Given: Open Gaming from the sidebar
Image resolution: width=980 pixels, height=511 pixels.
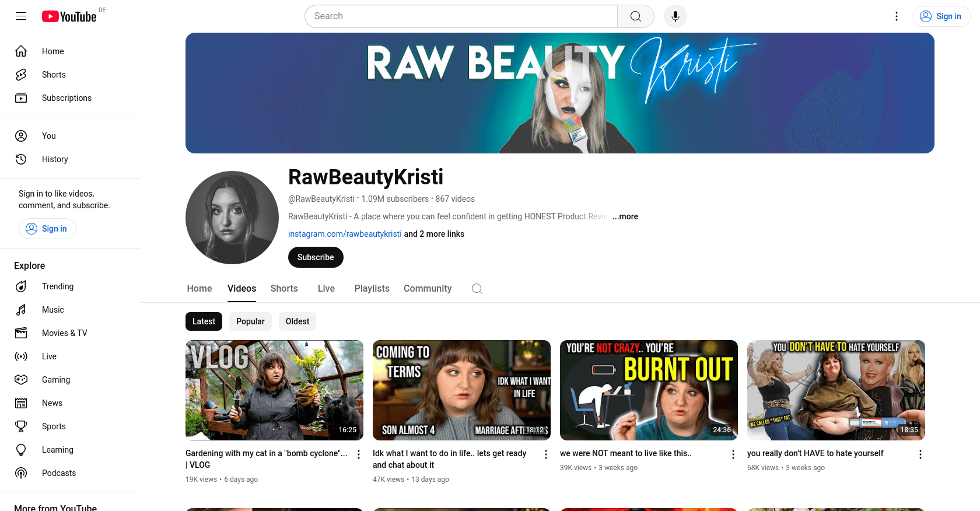Looking at the screenshot, I should [55, 380].
